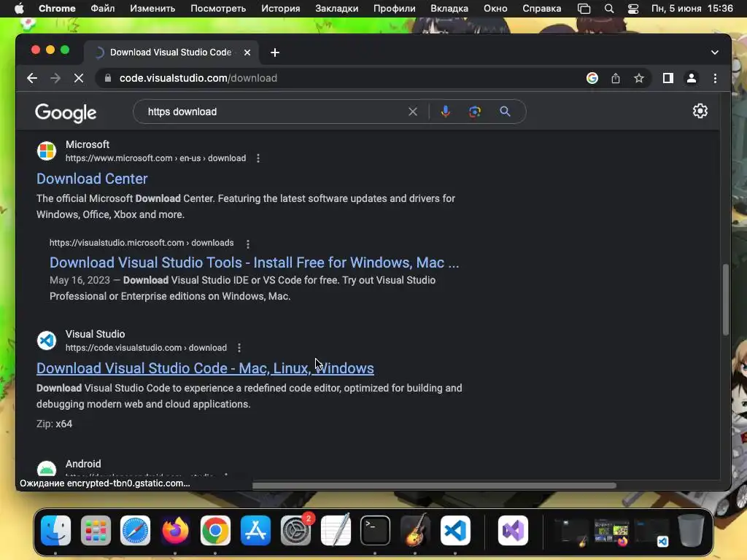Expand the tab search chevron
The height and width of the screenshot is (560, 747).
(715, 52)
